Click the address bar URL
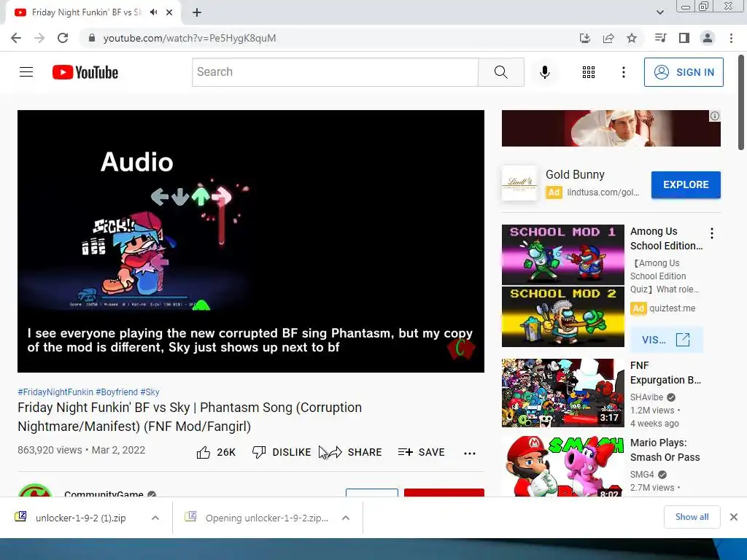This screenshot has width=747, height=560. pyautogui.click(x=190, y=38)
